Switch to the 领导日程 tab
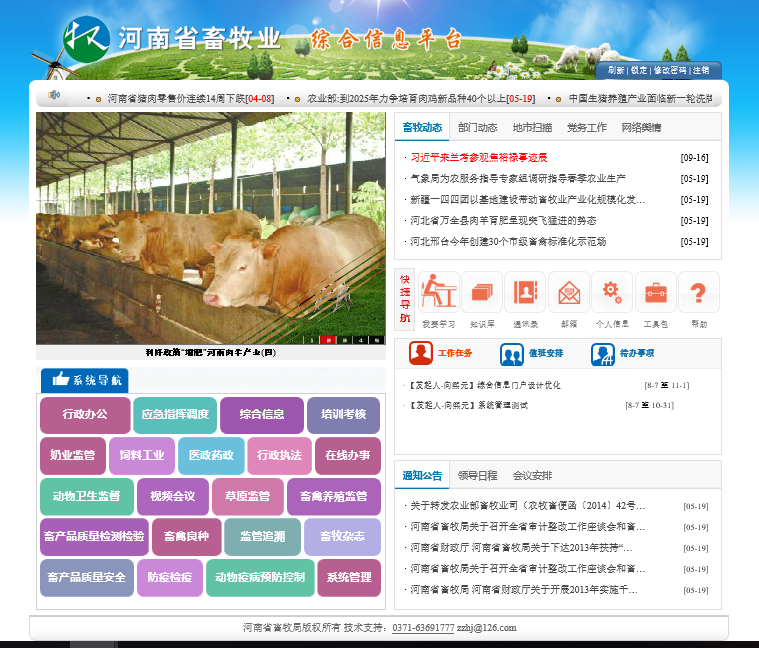Viewport: 759px width, 648px height. [x=477, y=475]
